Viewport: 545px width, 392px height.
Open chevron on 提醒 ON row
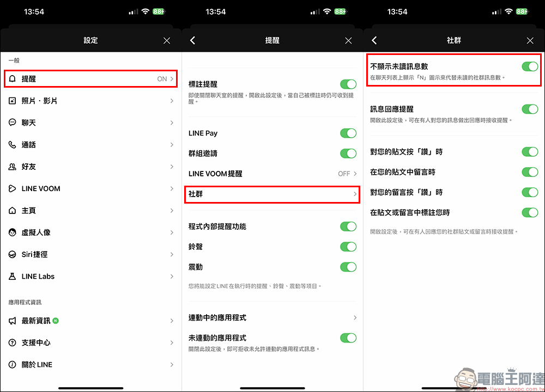point(172,79)
